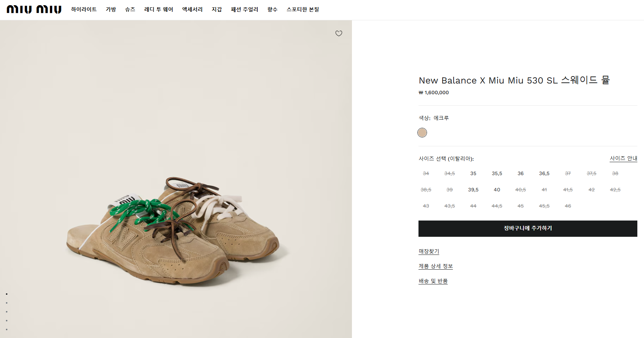
Task: Select size 36,5
Action: tap(544, 173)
